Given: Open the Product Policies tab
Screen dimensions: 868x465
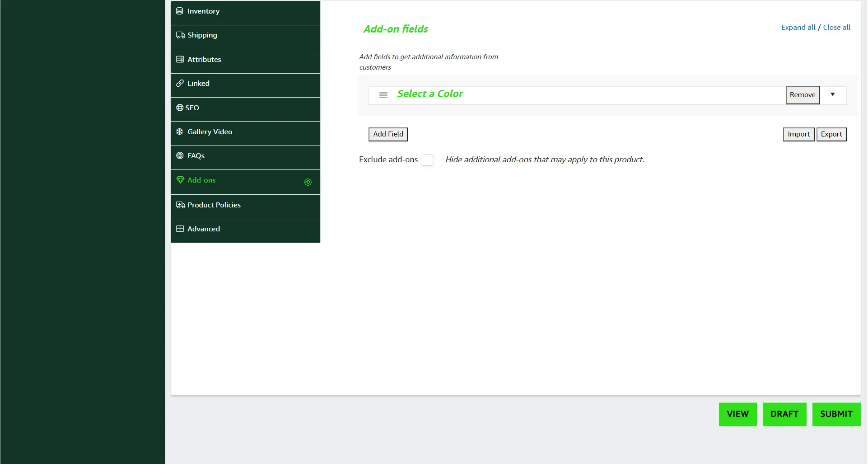Looking at the screenshot, I should [245, 207].
